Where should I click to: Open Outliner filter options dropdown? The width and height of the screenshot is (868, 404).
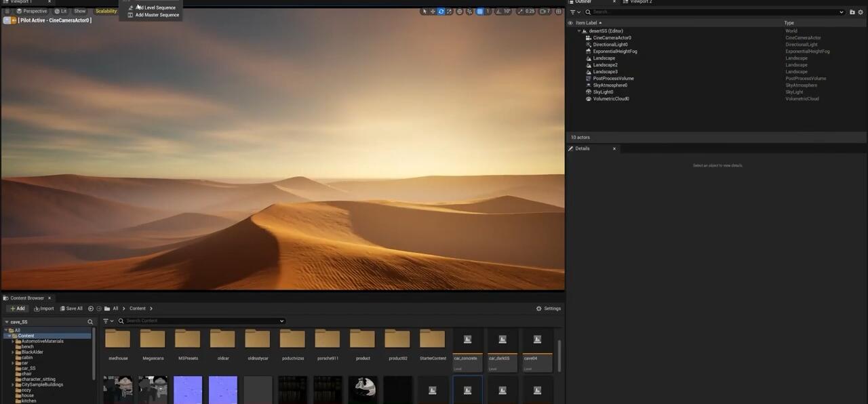click(575, 12)
